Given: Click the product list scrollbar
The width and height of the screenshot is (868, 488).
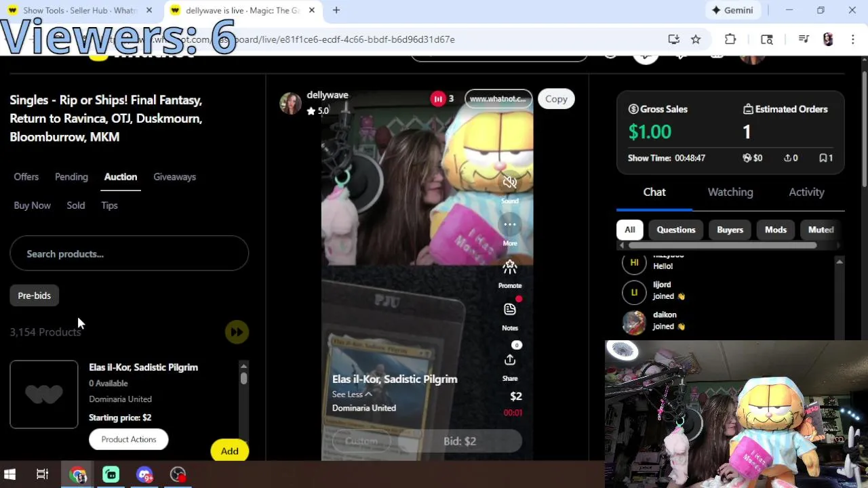Looking at the screenshot, I should 243,378.
